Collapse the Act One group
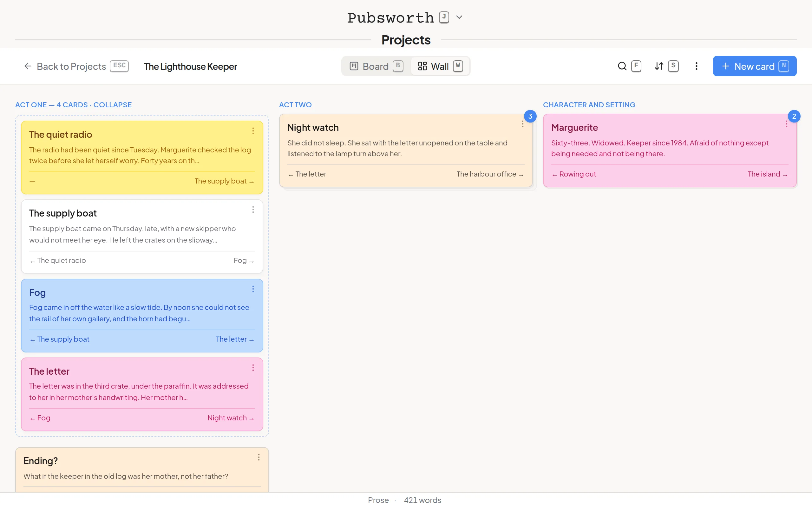This screenshot has height=508, width=812. (112, 105)
